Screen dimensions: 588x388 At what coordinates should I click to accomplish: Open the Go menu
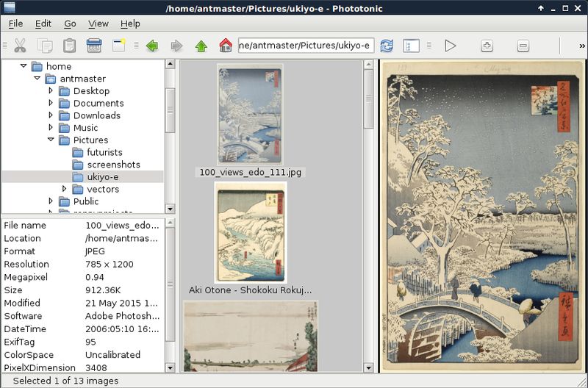click(70, 24)
